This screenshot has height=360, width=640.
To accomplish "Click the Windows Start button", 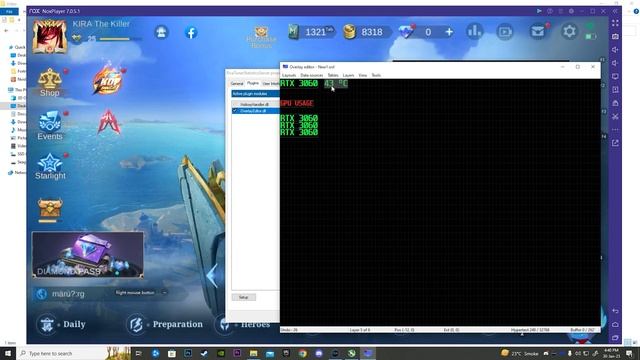I will pos(8,353).
